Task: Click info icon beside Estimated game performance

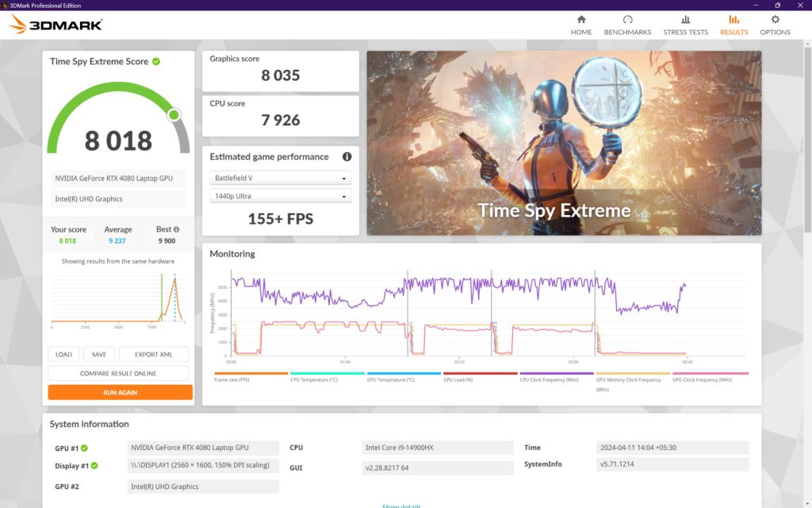Action: click(347, 157)
